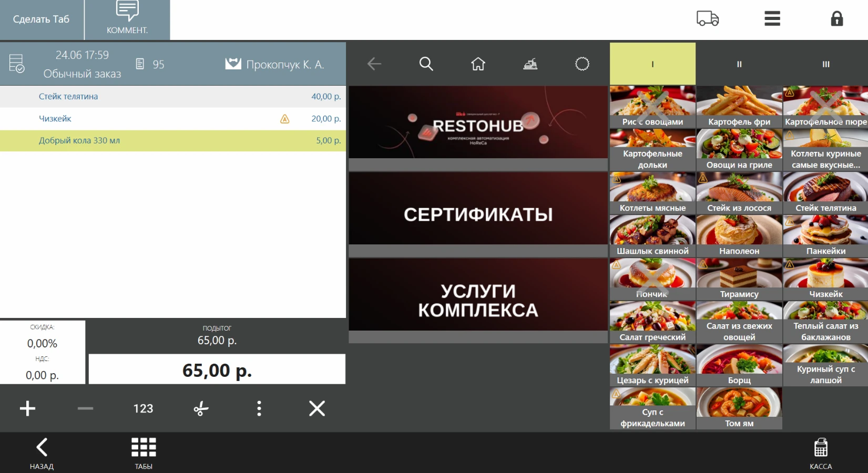
Task: Open the delivery truck icon
Action: pyautogui.click(x=707, y=19)
